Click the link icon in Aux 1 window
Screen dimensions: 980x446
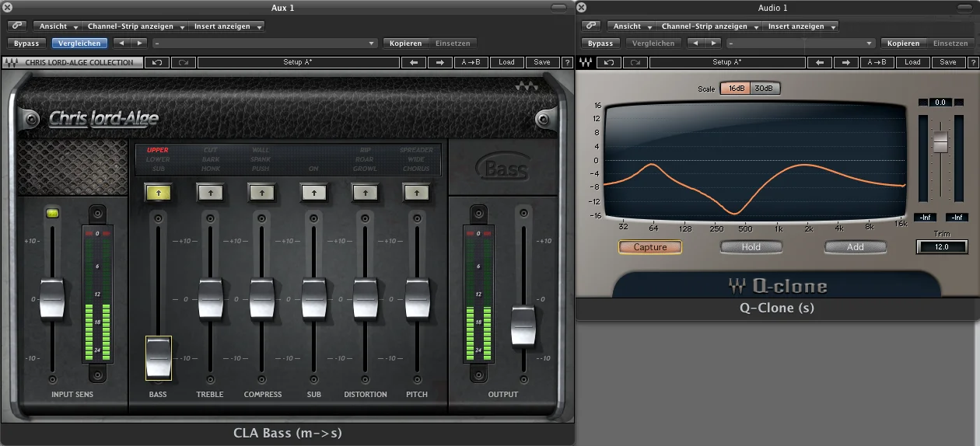(x=16, y=26)
